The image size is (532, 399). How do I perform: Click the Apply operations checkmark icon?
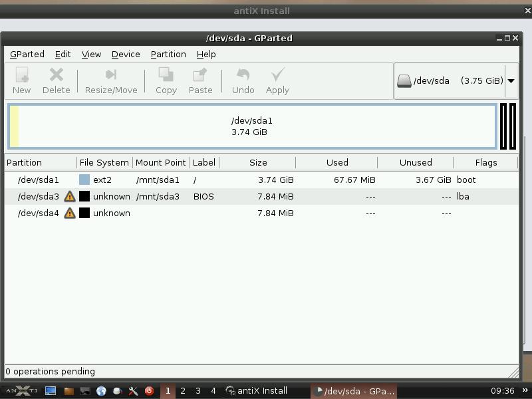click(x=277, y=74)
